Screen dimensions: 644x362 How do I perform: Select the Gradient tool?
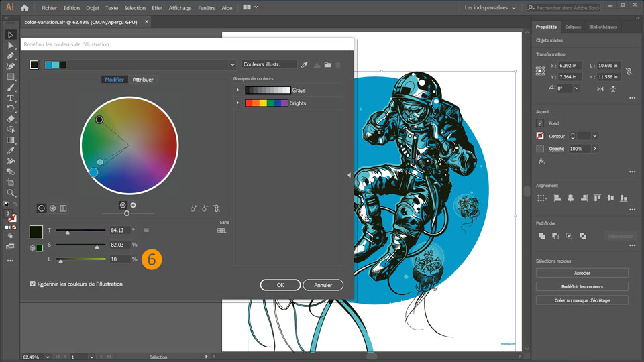click(x=11, y=140)
